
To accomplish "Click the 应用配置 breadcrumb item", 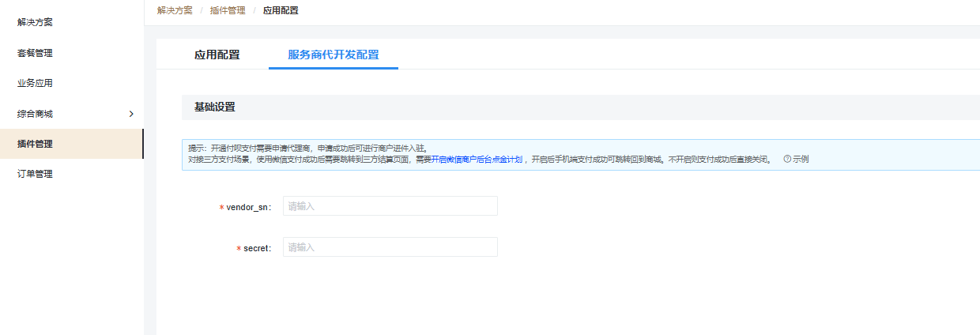I will click(x=281, y=10).
